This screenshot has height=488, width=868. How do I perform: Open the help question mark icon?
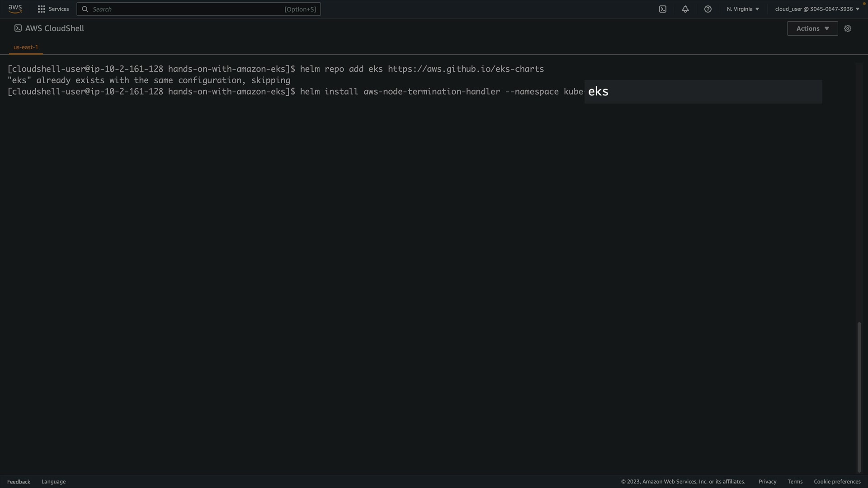(708, 9)
